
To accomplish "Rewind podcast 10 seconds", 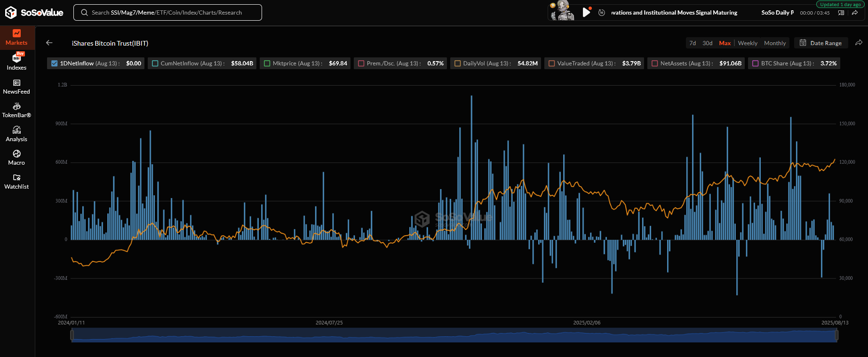I will point(602,13).
